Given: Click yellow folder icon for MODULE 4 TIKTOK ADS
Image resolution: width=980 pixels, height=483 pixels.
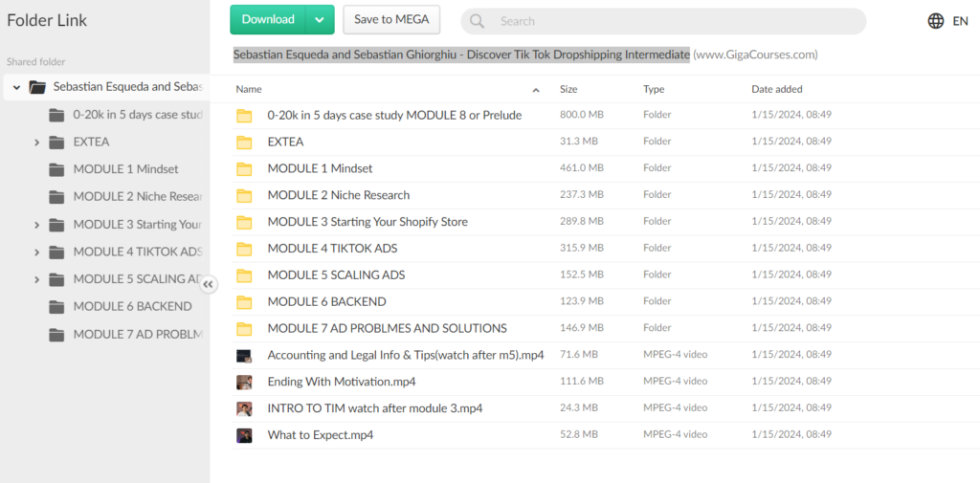Looking at the screenshot, I should click(244, 249).
